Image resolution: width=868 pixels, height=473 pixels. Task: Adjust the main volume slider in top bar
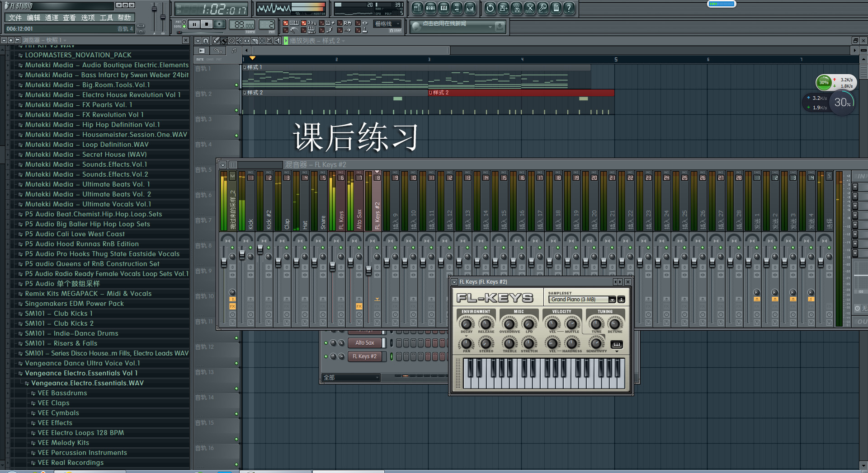click(x=154, y=9)
